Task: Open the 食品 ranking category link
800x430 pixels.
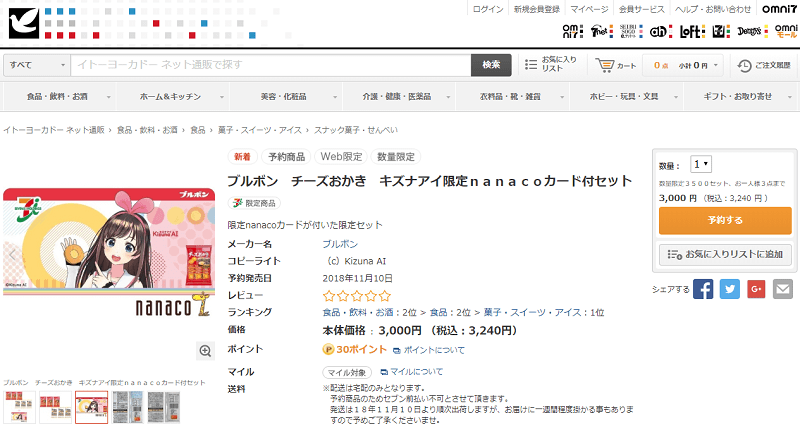Action: click(x=438, y=312)
